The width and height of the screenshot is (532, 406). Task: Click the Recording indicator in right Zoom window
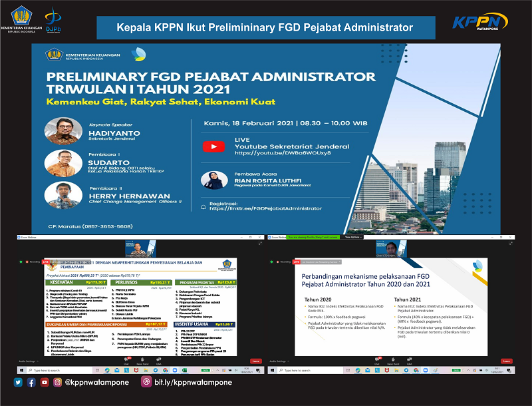(x=284, y=262)
